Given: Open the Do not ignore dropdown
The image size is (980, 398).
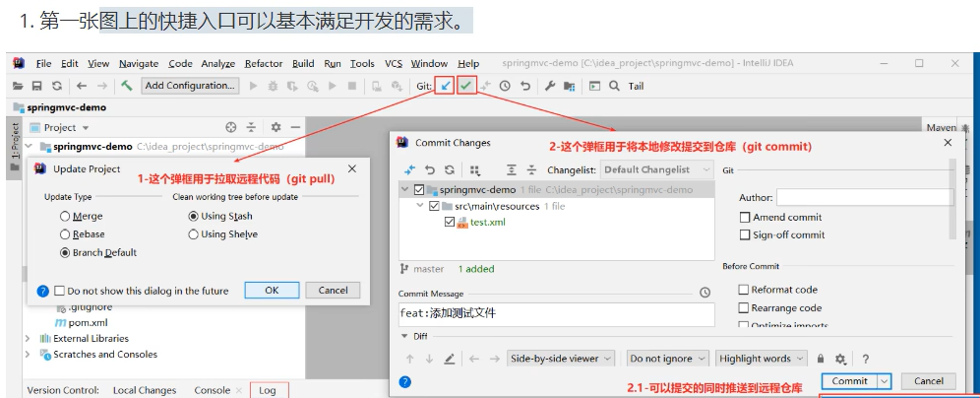Looking at the screenshot, I should [667, 359].
